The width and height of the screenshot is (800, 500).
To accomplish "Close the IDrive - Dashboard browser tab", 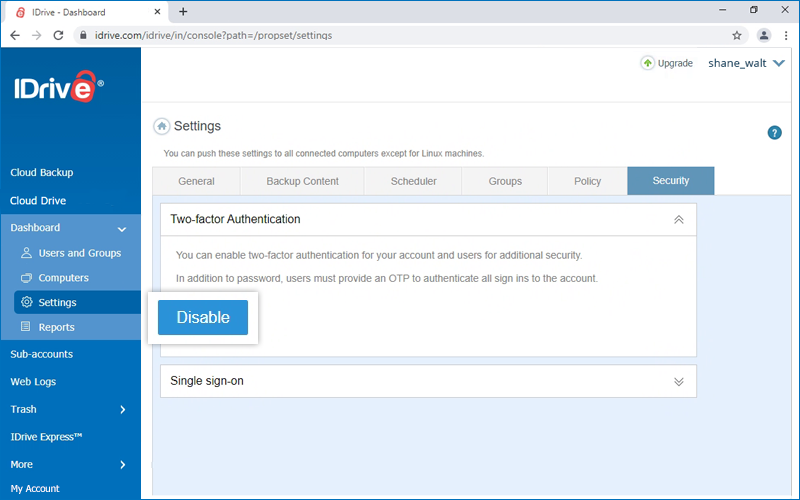I will click(x=158, y=12).
